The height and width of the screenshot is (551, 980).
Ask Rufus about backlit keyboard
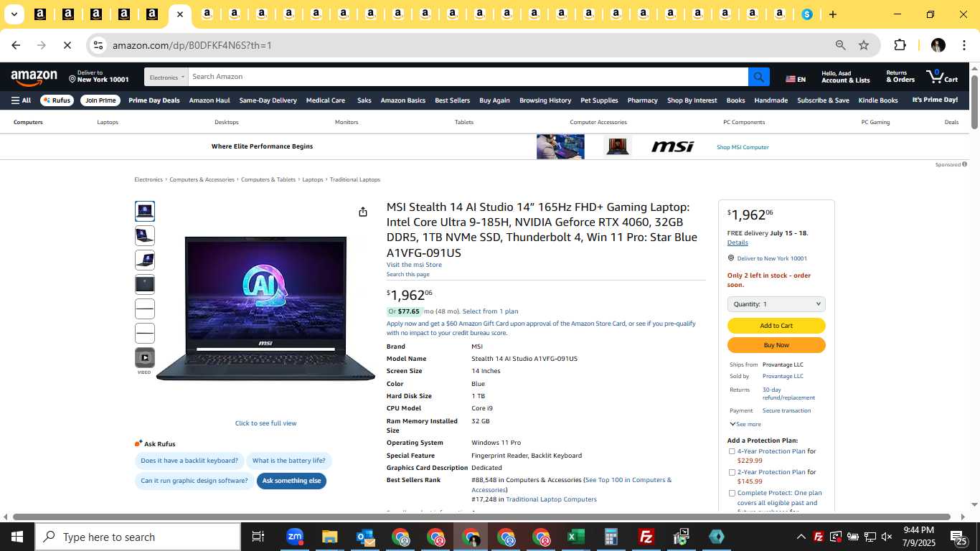(189, 461)
